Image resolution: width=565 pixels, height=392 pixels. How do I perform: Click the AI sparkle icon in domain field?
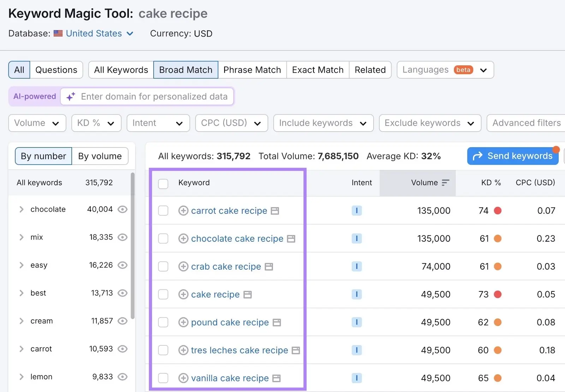point(70,96)
